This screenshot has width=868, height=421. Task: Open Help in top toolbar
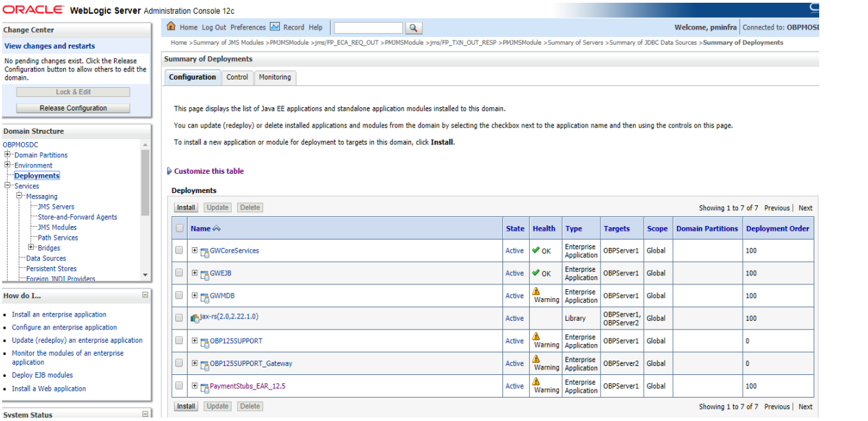pos(315,27)
